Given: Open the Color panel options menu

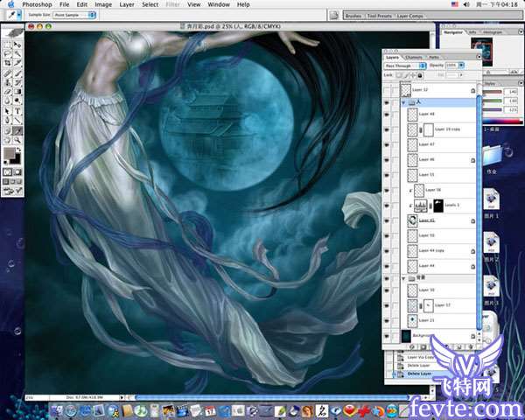Looking at the screenshot, I should tap(521, 83).
